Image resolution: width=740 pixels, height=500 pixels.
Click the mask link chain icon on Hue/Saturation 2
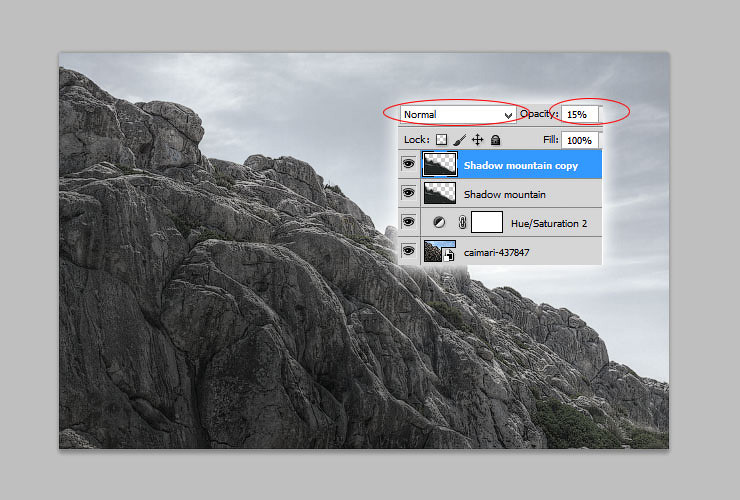point(462,222)
